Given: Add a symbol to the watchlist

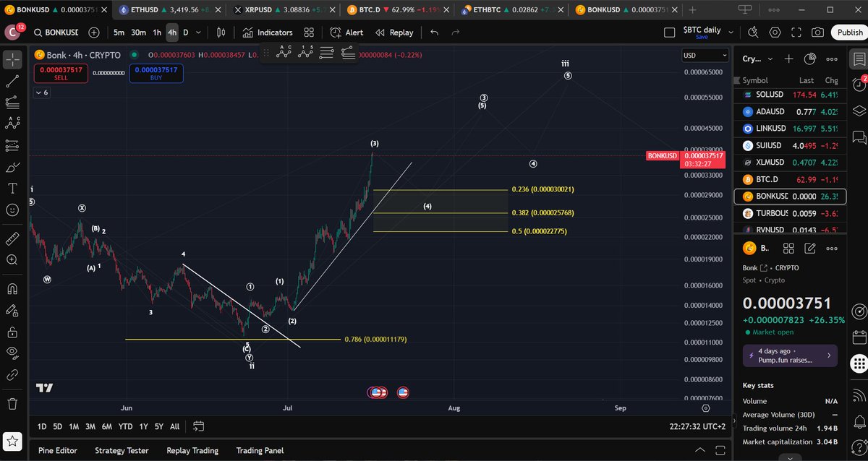Looking at the screenshot, I should click(789, 59).
